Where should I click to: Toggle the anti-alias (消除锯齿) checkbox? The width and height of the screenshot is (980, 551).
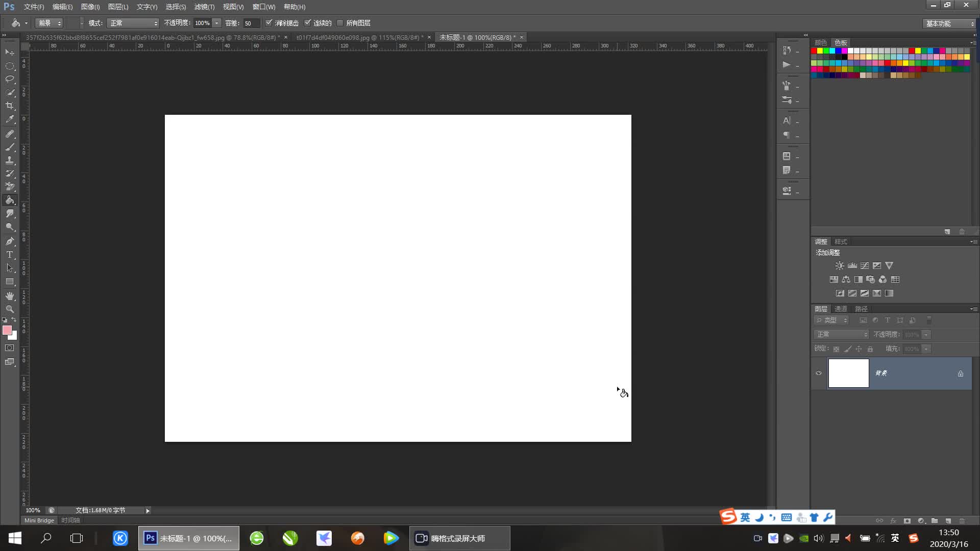(269, 23)
